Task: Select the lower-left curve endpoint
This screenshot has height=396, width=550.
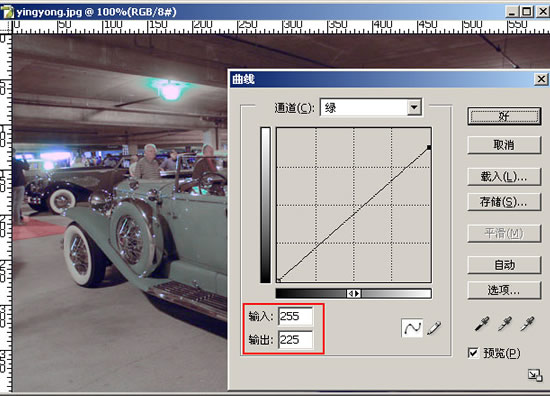Action: point(279,280)
